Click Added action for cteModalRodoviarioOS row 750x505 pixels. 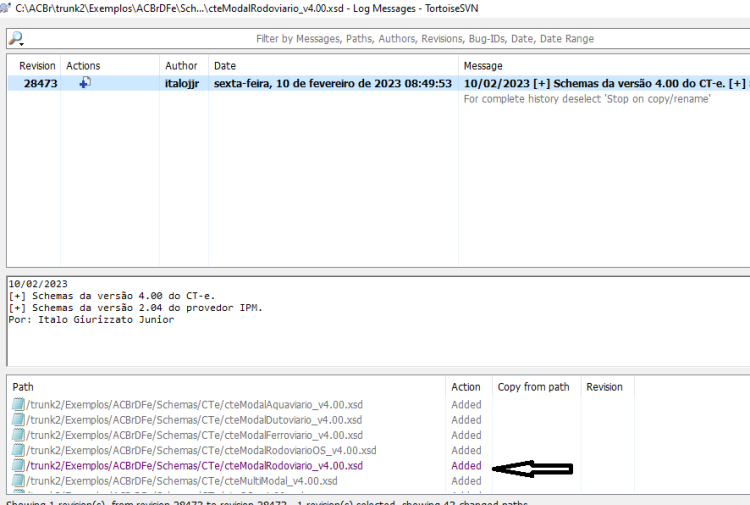[x=466, y=450]
